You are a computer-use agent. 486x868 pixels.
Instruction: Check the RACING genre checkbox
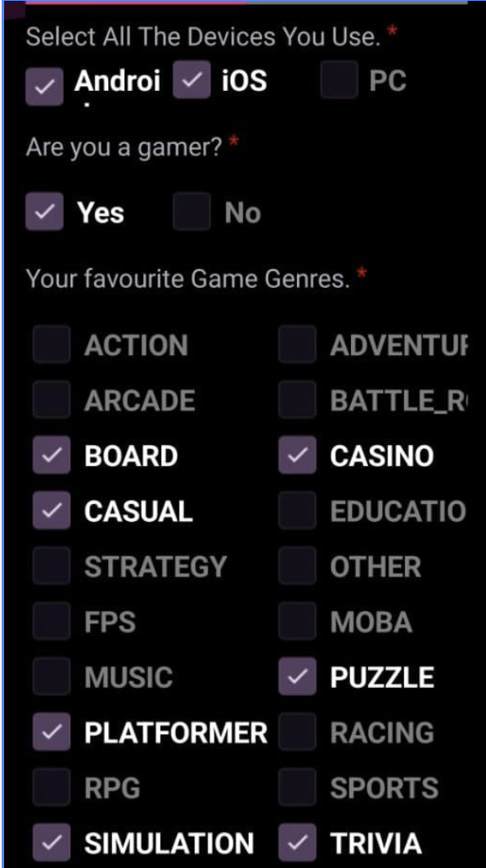[x=297, y=732]
